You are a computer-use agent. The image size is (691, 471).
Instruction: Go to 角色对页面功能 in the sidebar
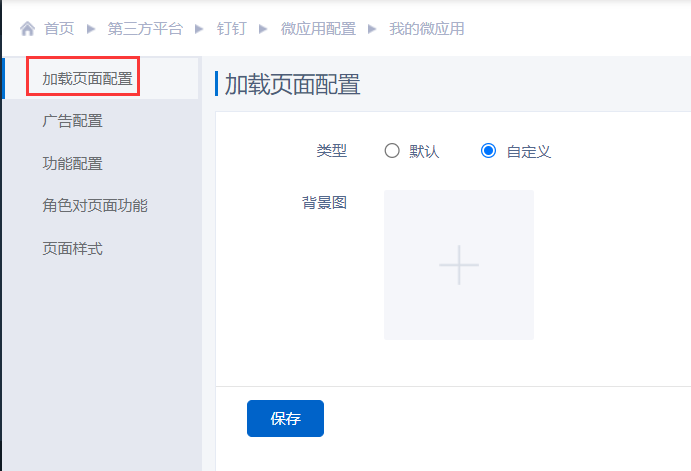pyautogui.click(x=94, y=206)
